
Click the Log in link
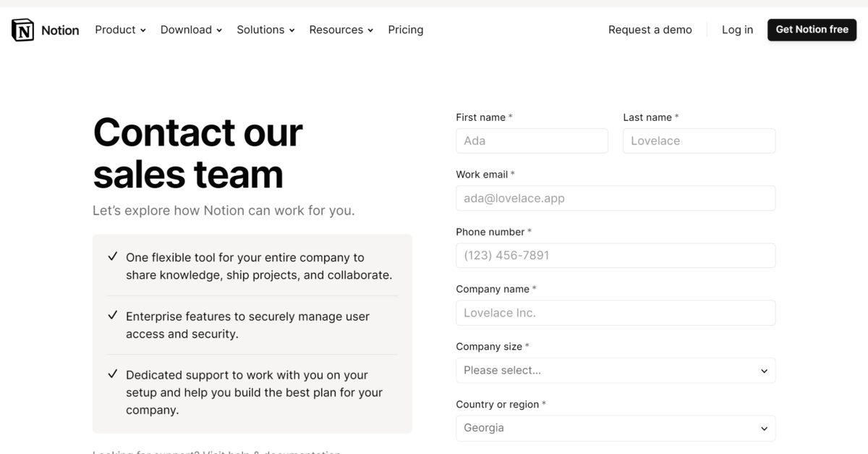click(736, 30)
